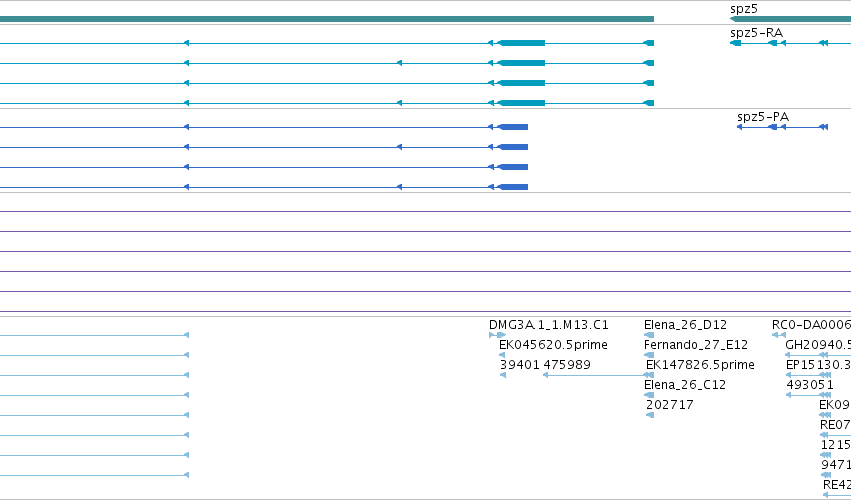The width and height of the screenshot is (851, 500).
Task: Click the arrow glyph under RC0-DA0006
Action: pyautogui.click(x=779, y=335)
